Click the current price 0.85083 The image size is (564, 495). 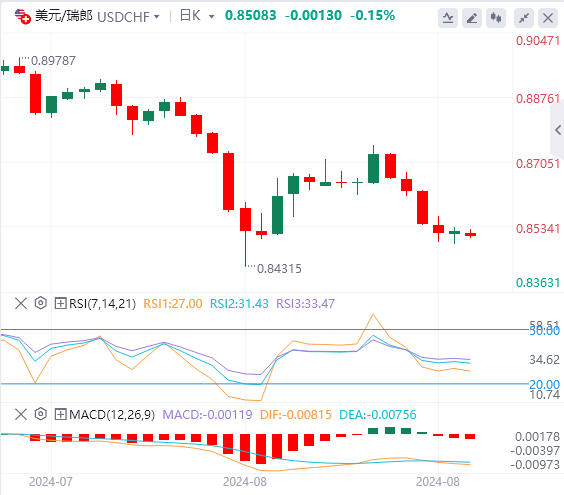(x=250, y=15)
